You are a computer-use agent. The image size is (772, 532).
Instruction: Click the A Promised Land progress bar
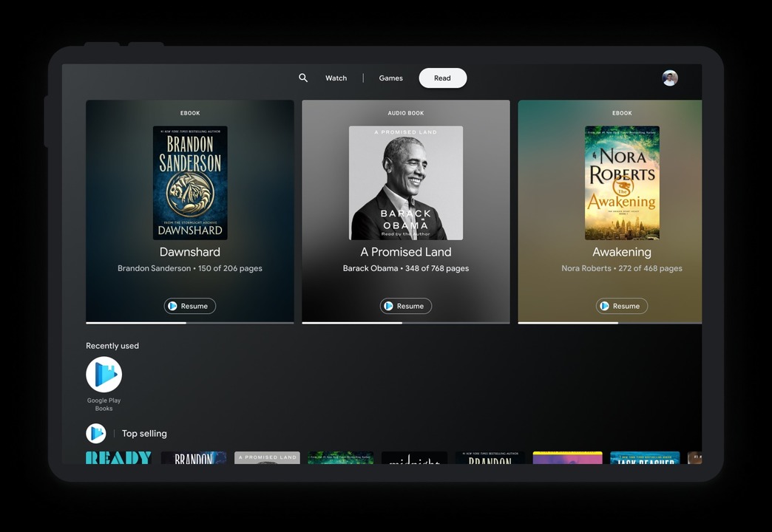click(406, 323)
